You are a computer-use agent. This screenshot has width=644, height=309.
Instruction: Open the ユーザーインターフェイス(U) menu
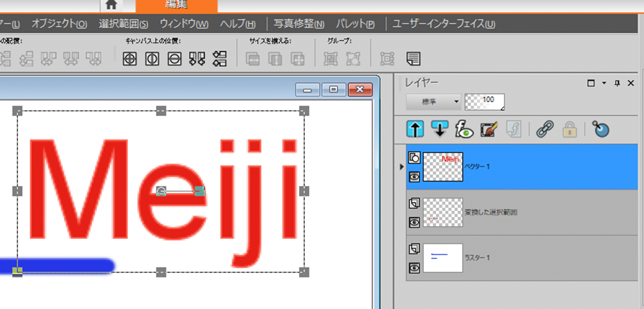pos(444,24)
